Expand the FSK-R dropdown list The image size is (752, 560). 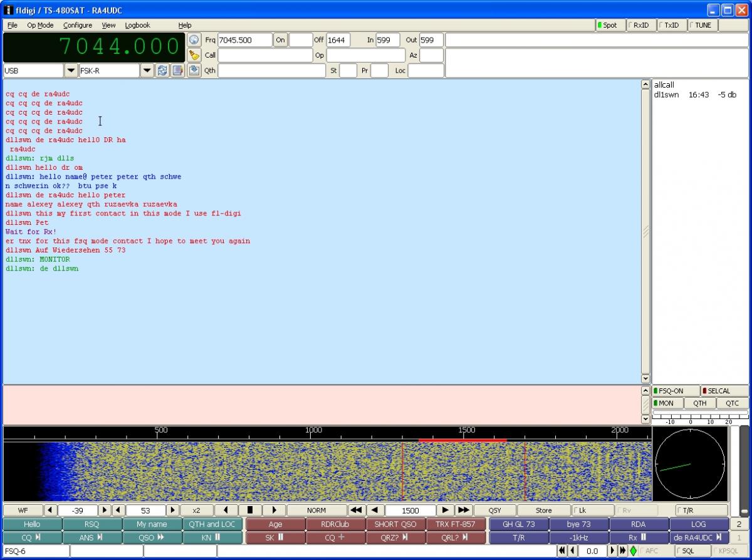(147, 71)
